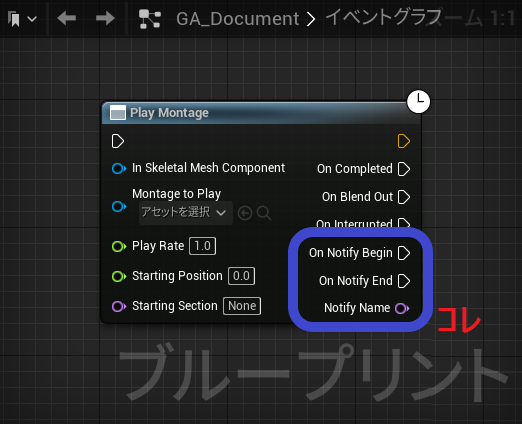The width and height of the screenshot is (522, 424).
Task: Click the Montage to Play label
Action: 176,194
